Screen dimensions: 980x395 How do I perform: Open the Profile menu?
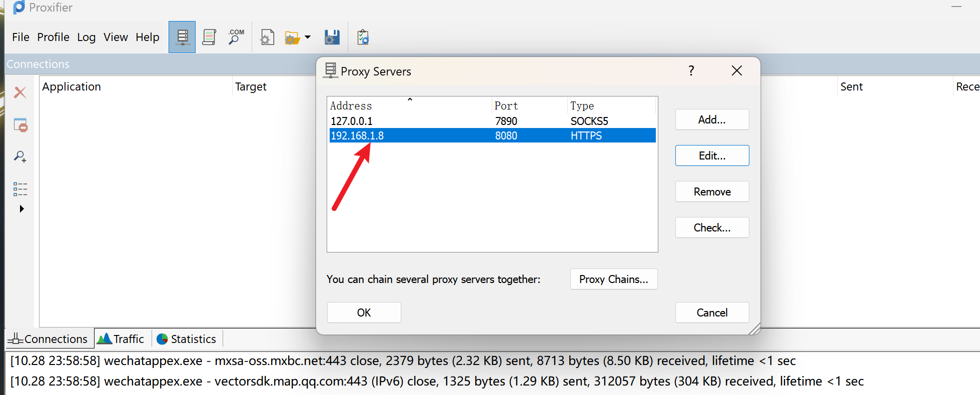click(x=53, y=37)
